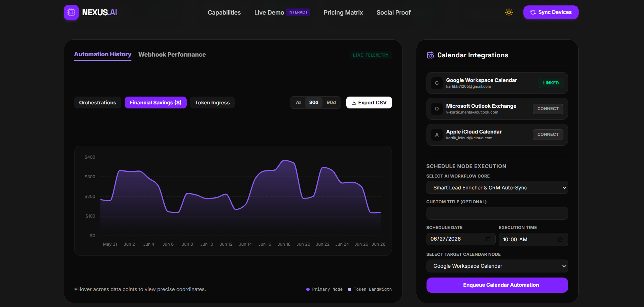The height and width of the screenshot is (307, 644).
Task: Open the AI Workflow Core dropdown
Action: (497, 187)
